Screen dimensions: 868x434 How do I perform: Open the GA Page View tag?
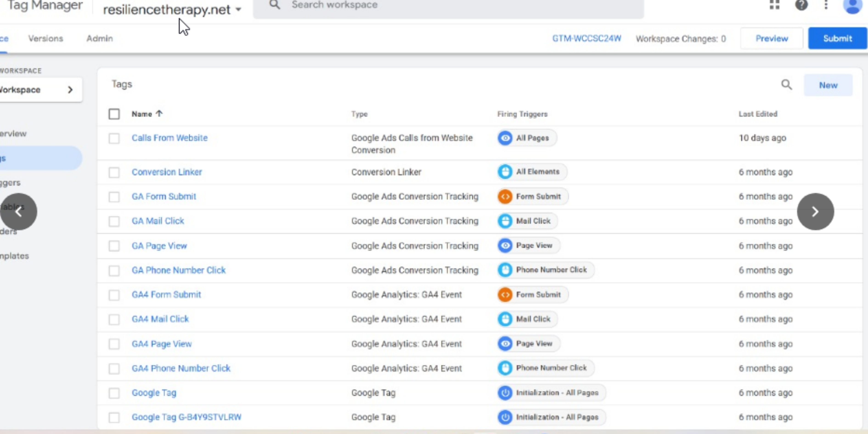(x=159, y=246)
